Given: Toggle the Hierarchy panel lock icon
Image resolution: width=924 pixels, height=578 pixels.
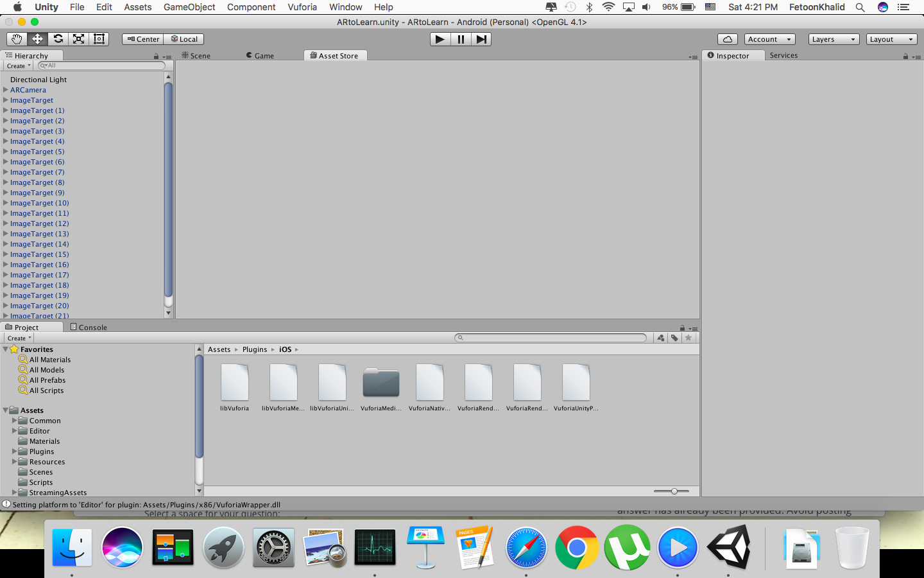Looking at the screenshot, I should 156,57.
